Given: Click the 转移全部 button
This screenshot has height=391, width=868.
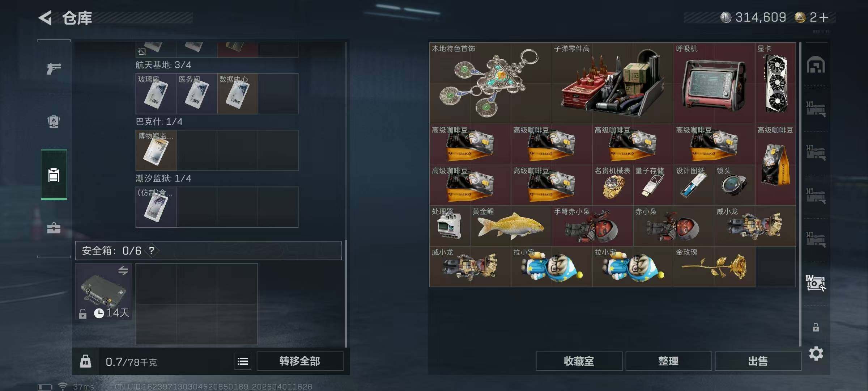Looking at the screenshot, I should 300,361.
